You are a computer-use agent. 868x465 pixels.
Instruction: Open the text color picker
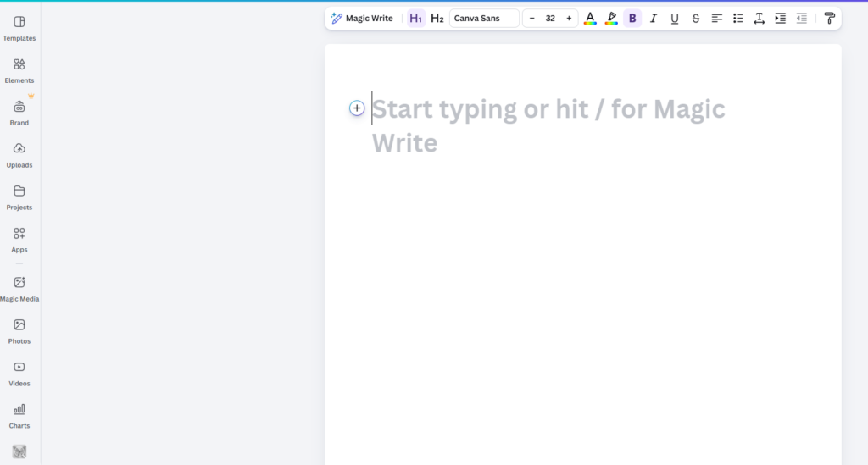(590, 19)
